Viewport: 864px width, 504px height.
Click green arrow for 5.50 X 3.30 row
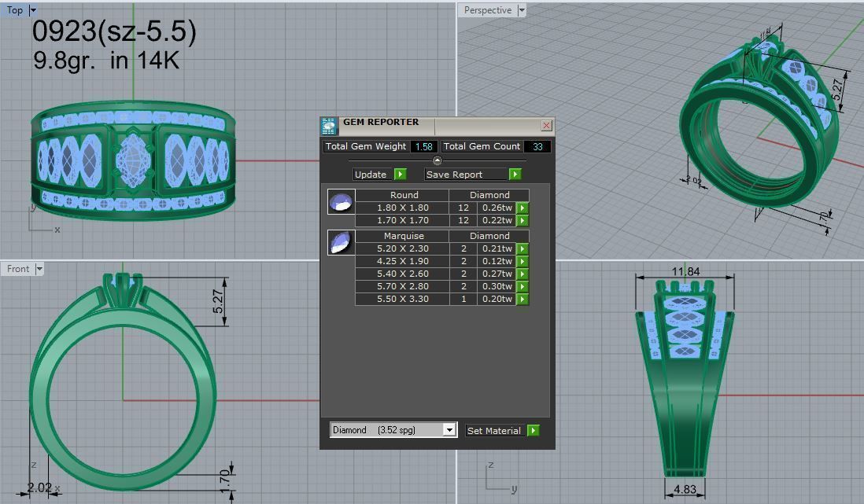click(x=522, y=299)
